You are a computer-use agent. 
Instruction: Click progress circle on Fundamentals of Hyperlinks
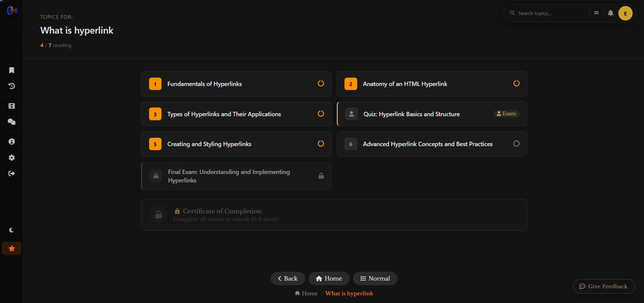[321, 84]
